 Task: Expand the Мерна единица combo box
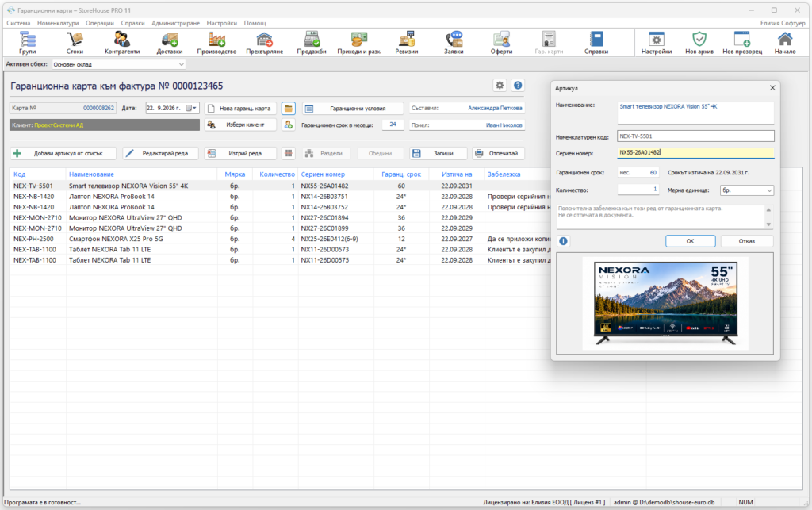click(x=769, y=190)
